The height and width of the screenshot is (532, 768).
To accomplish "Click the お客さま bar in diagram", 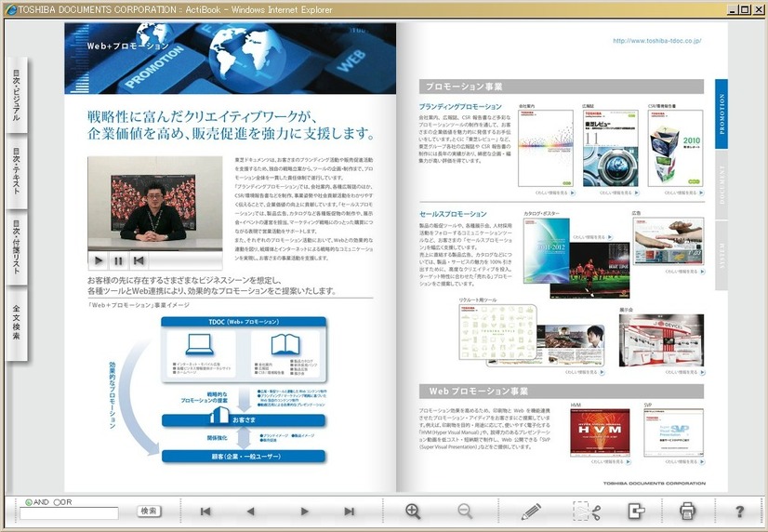I will pos(244,419).
